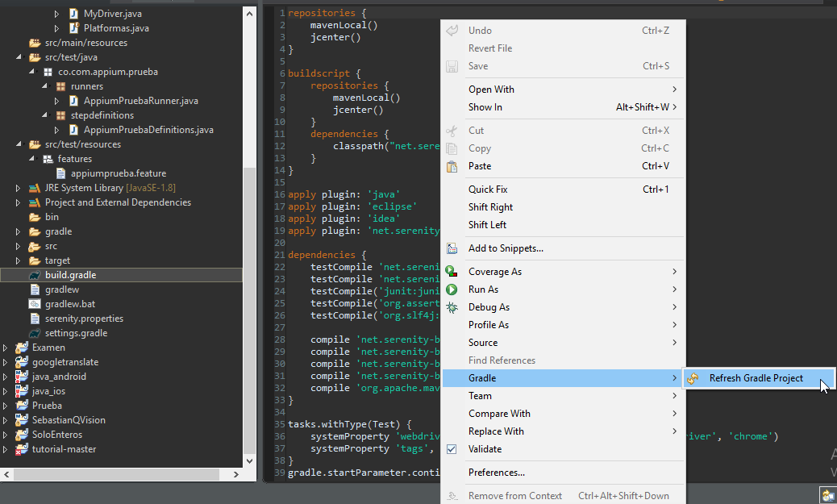Click the Debug As bug icon

pyautogui.click(x=452, y=307)
